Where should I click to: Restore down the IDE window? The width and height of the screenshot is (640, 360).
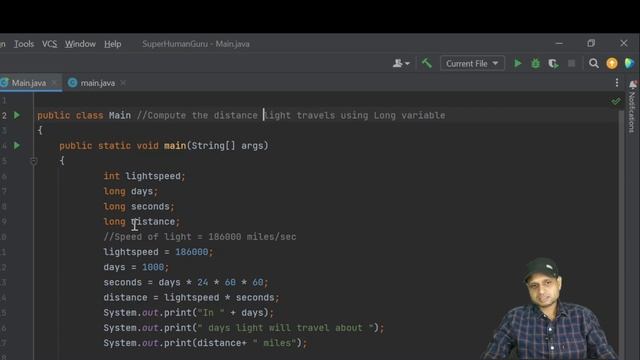591,43
